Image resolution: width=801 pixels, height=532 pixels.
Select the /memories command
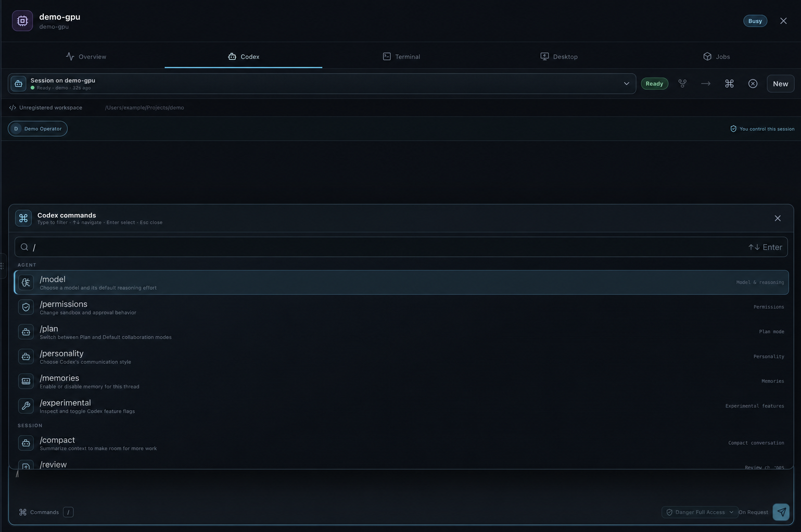[401, 382]
